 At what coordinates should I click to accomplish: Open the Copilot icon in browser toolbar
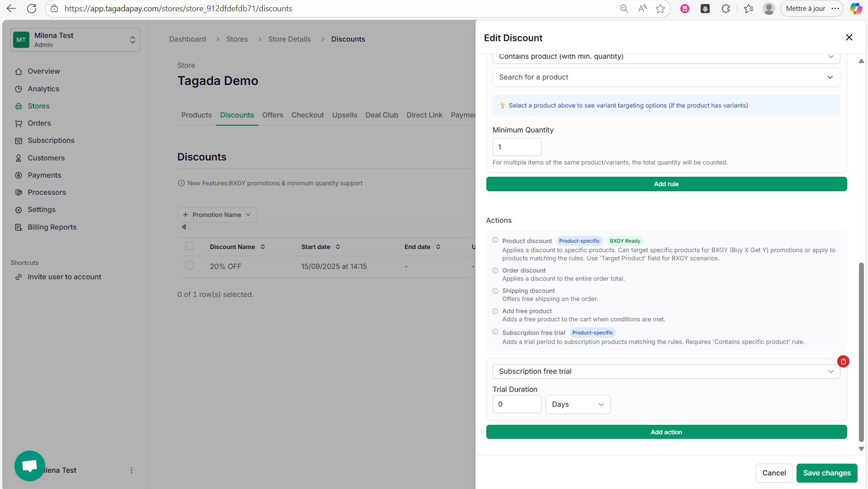point(856,9)
